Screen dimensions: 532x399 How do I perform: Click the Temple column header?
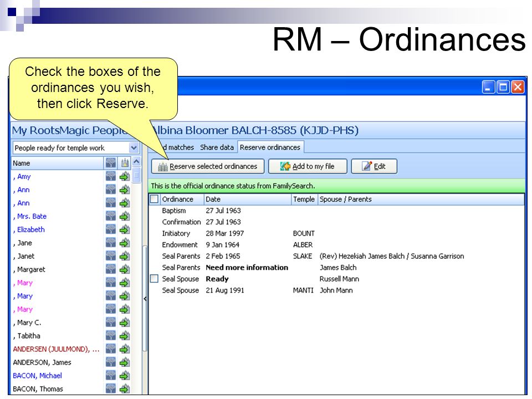(x=304, y=199)
